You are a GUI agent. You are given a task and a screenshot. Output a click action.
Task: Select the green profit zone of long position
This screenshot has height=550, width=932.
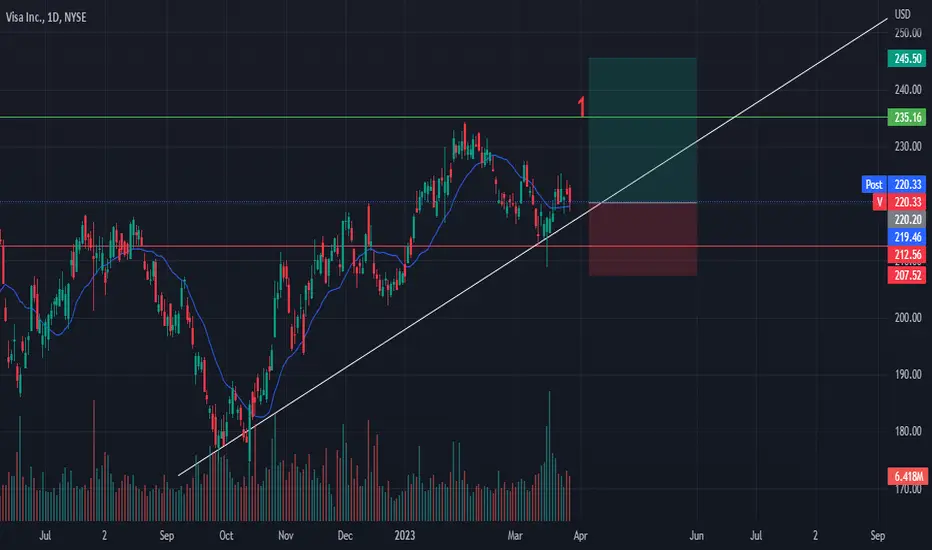643,130
